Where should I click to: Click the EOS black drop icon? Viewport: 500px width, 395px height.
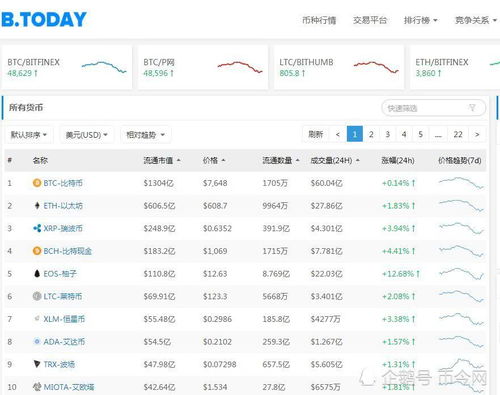[37, 274]
